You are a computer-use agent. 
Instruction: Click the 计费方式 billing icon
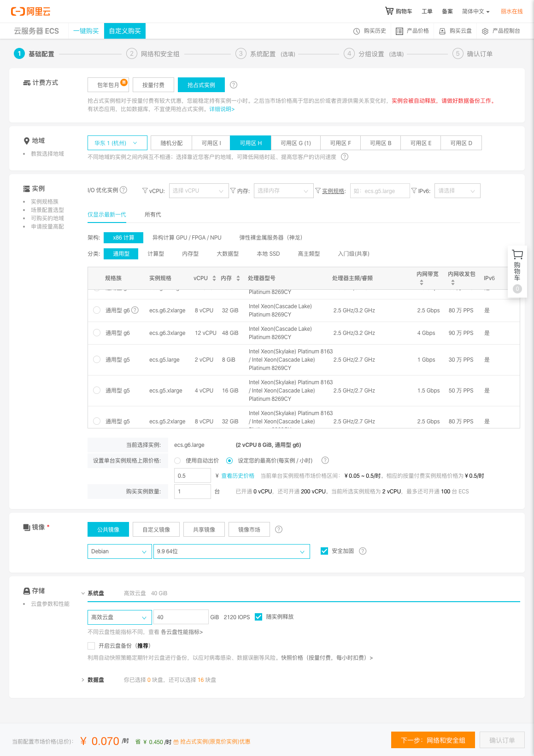(27, 83)
